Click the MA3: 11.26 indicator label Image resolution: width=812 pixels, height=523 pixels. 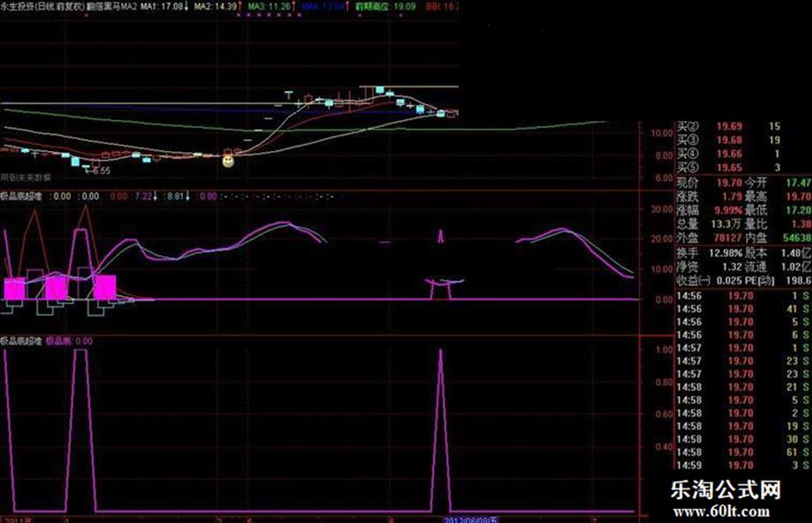(269, 7)
